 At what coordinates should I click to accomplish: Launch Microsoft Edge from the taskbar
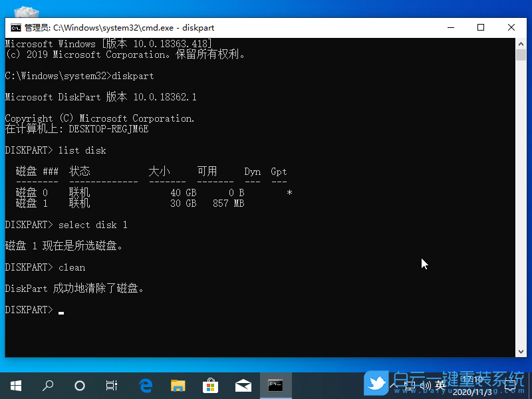tap(146, 385)
